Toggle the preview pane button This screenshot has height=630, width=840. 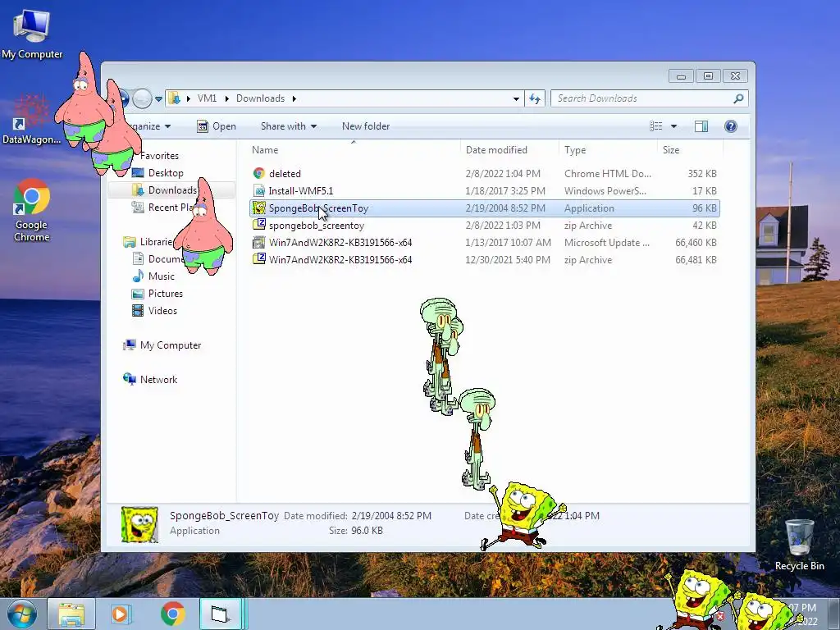click(x=701, y=126)
